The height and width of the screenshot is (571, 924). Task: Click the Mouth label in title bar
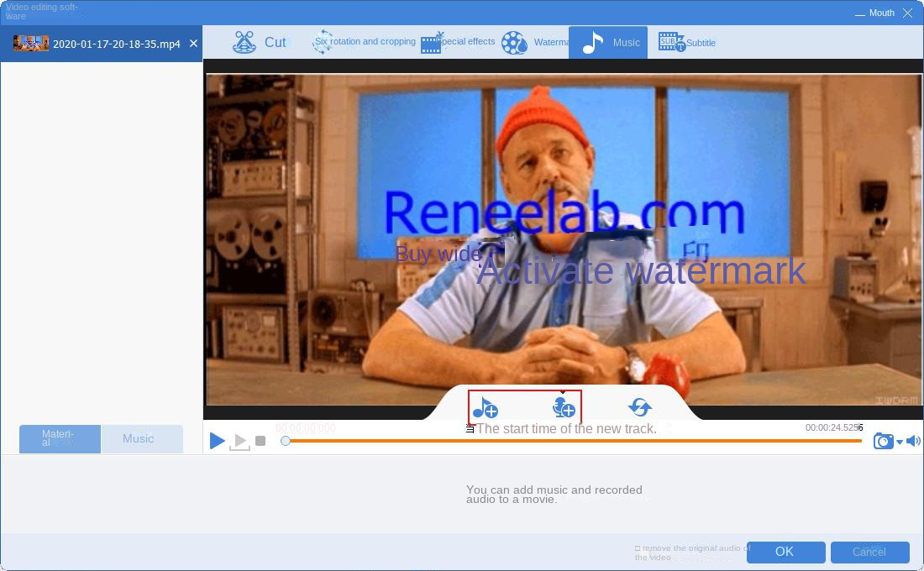click(881, 13)
